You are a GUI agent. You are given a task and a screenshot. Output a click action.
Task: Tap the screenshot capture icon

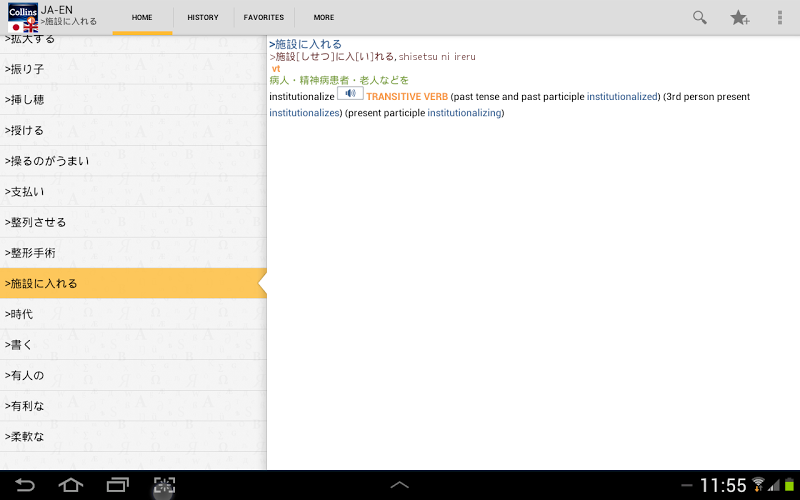click(164, 485)
